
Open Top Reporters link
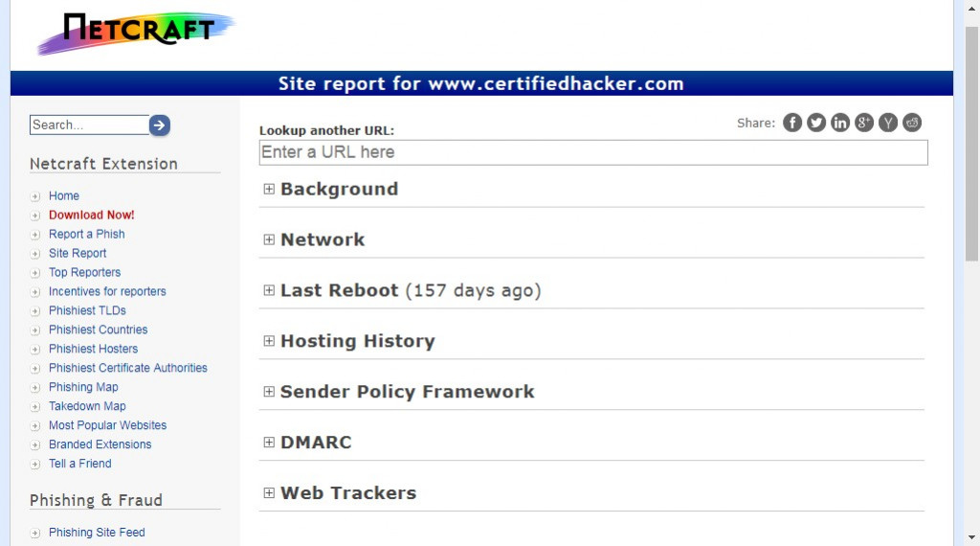point(84,272)
